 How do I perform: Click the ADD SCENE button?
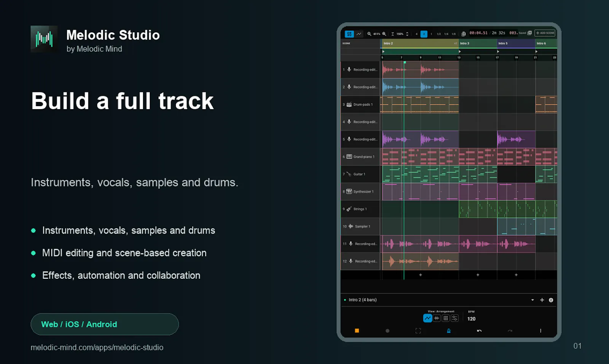coord(545,33)
